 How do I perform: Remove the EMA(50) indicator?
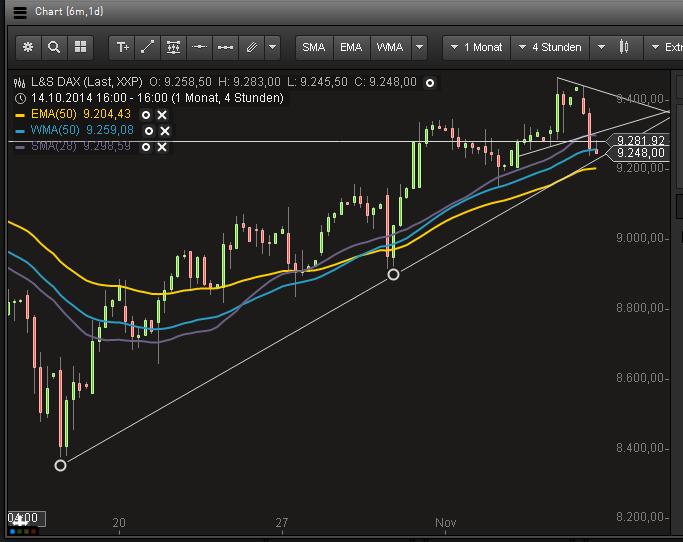(163, 115)
